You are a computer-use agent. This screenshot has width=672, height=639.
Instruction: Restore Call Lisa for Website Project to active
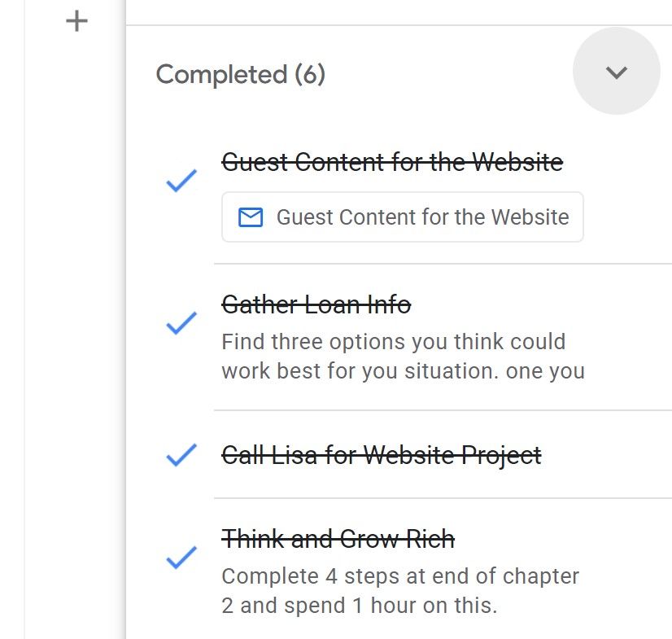point(179,457)
